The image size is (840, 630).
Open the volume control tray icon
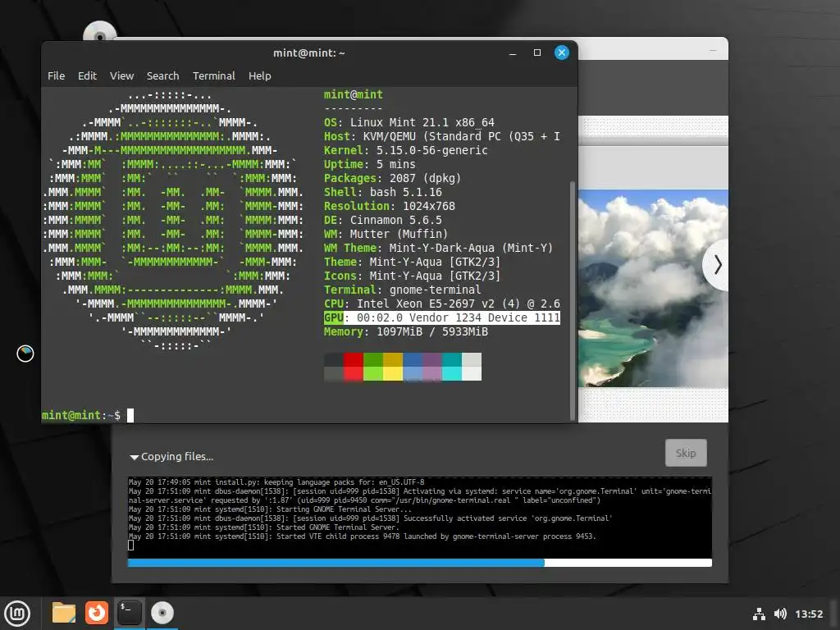[780, 614]
